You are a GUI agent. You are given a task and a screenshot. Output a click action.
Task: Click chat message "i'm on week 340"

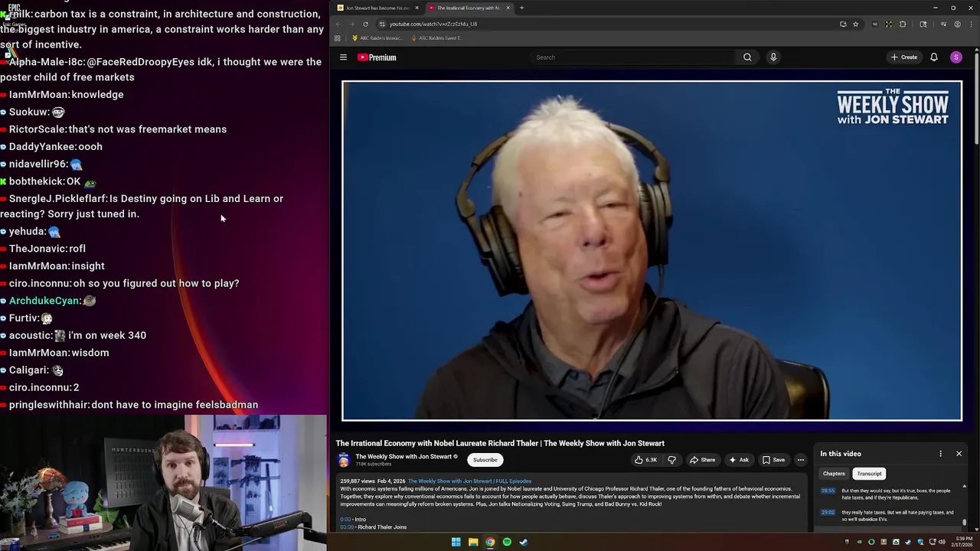(x=107, y=335)
